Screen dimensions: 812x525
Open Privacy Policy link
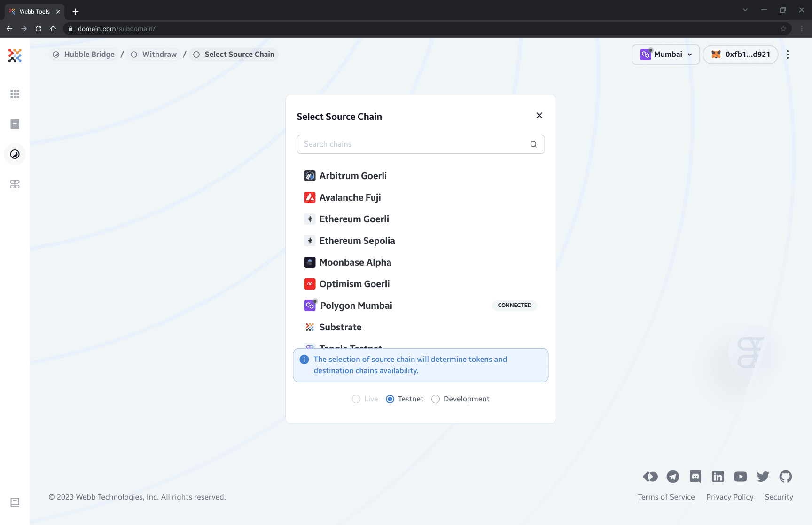730,497
